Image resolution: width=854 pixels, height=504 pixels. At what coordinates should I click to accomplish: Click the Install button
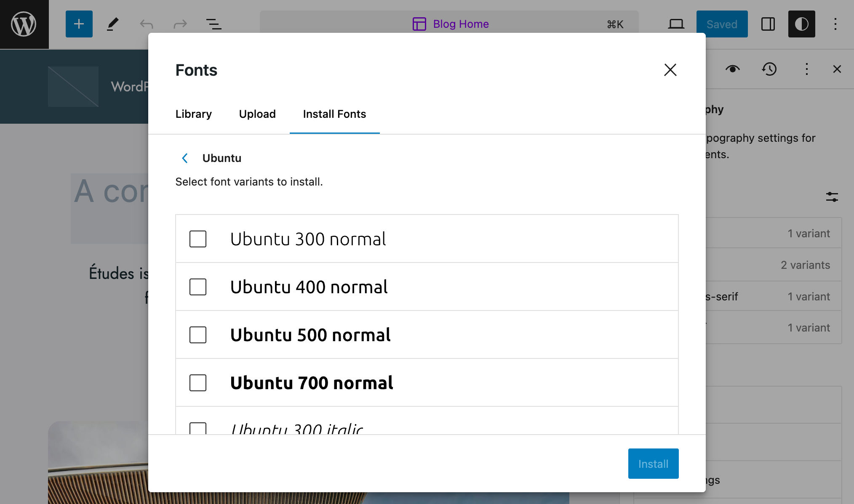tap(653, 464)
